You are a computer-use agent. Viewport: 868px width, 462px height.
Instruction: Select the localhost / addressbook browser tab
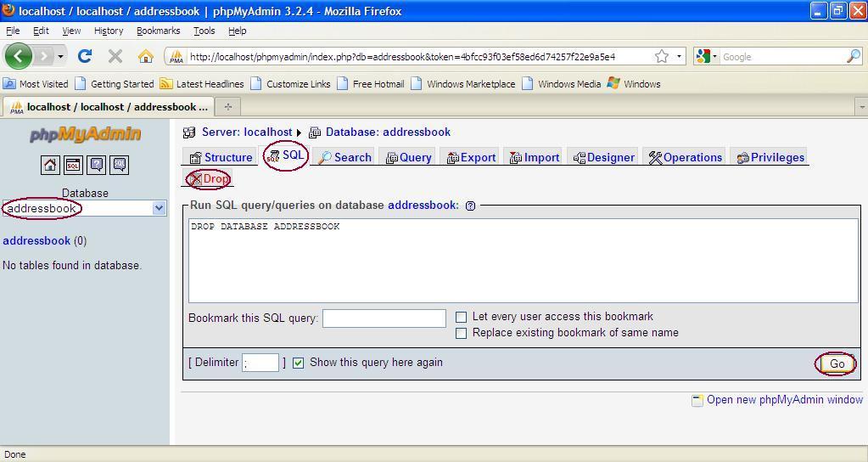tap(108, 106)
